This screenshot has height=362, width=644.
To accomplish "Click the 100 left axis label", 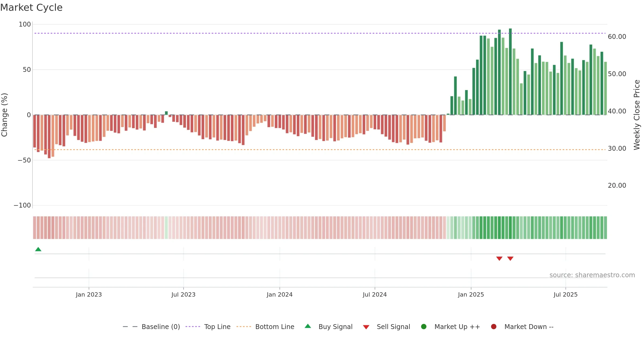I will pos(25,24).
